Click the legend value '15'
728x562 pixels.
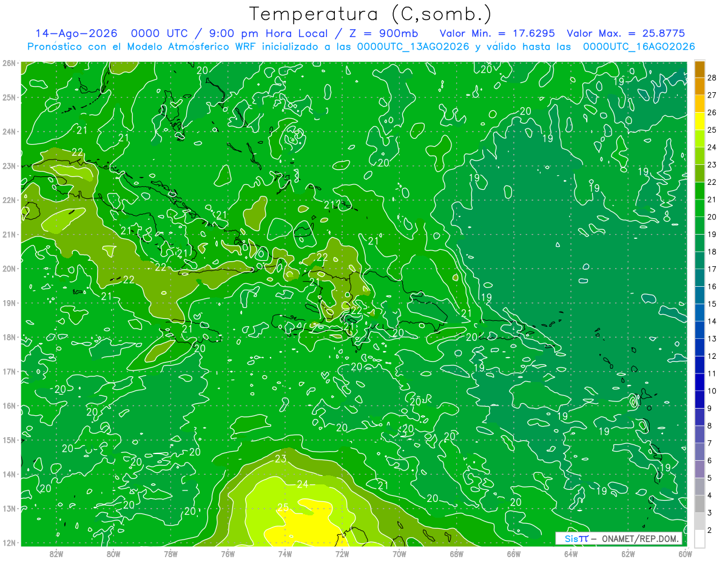[x=712, y=304]
